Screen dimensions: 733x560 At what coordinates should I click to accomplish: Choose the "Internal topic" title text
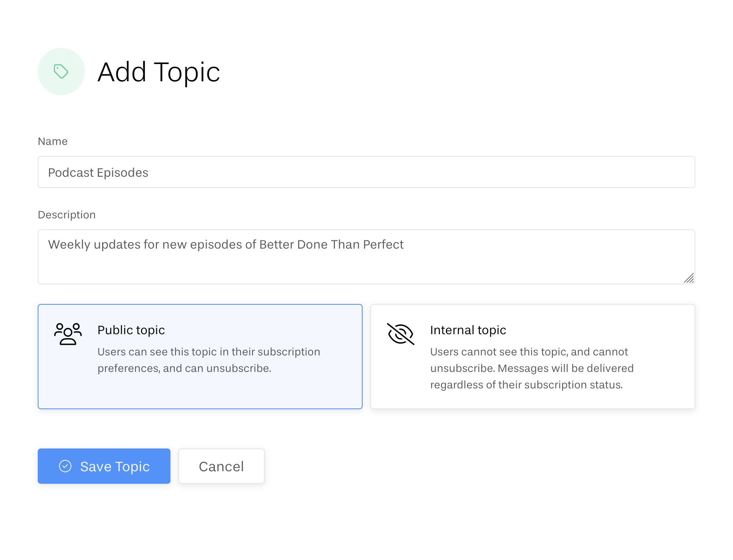(x=468, y=330)
